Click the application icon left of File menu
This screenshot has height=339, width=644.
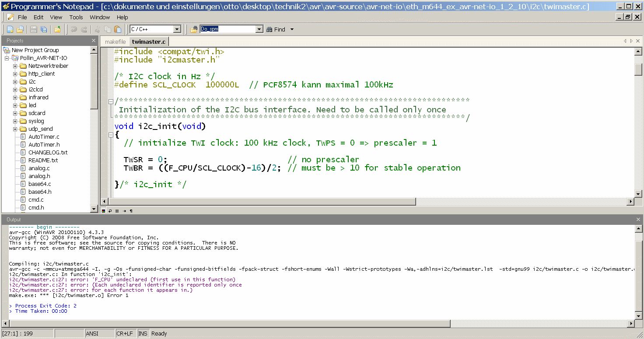click(10, 17)
